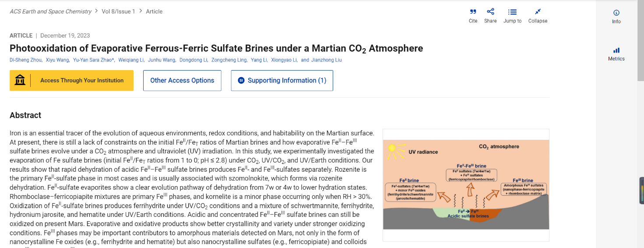
Task: Click the Cite quotation icon
Action: click(x=473, y=12)
